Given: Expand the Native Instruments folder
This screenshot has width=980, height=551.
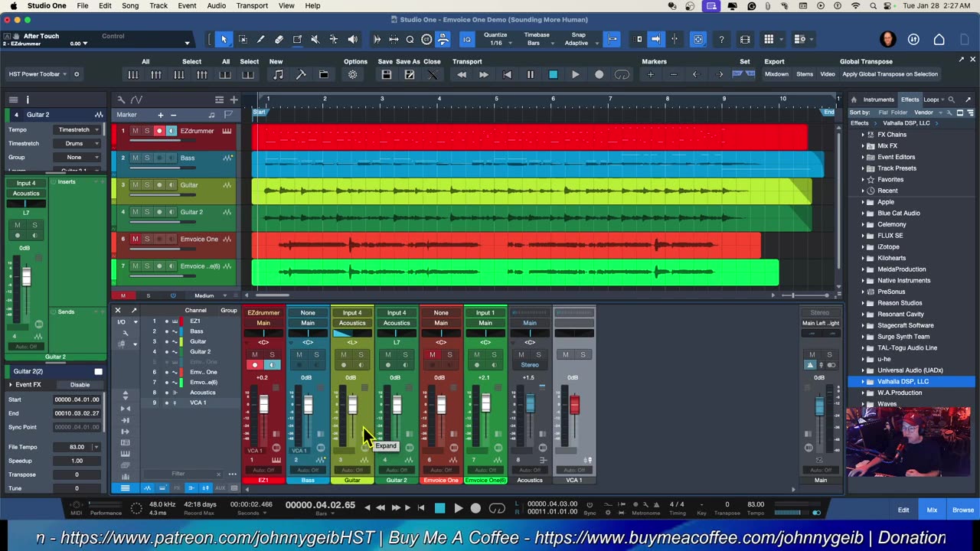Looking at the screenshot, I should tap(864, 280).
